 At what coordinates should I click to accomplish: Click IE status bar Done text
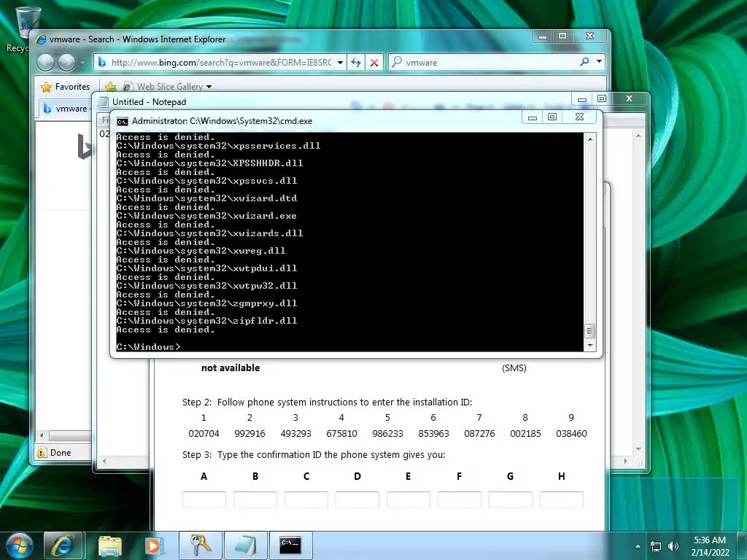click(x=61, y=453)
